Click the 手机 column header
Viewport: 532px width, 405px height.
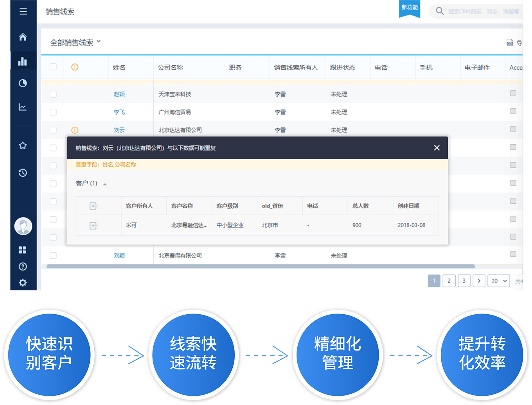tap(426, 67)
